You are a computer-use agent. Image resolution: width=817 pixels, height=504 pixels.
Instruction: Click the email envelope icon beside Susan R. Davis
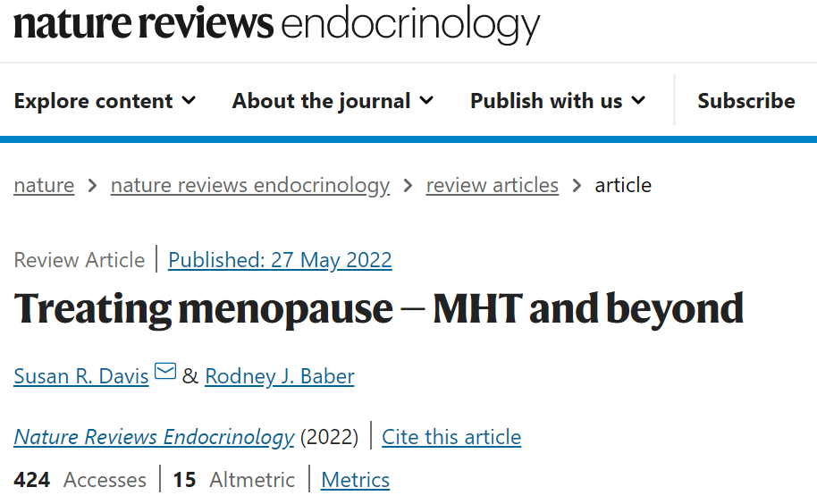[x=165, y=371]
